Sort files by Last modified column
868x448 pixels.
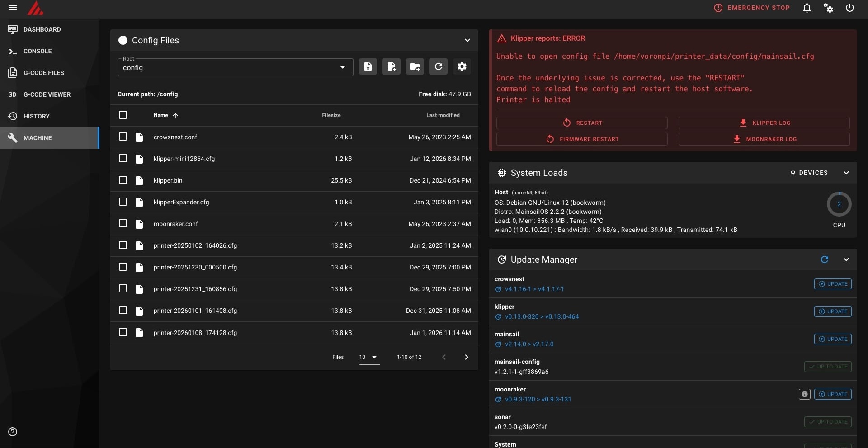pos(443,115)
